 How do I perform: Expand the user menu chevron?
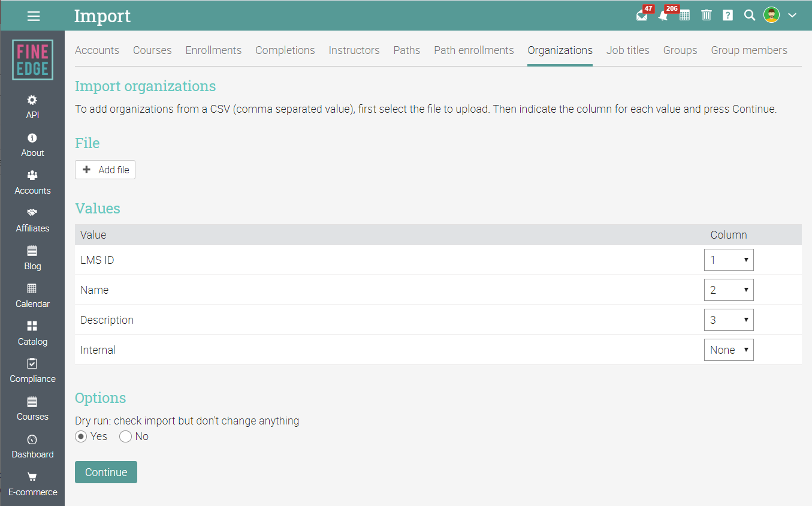tap(792, 16)
